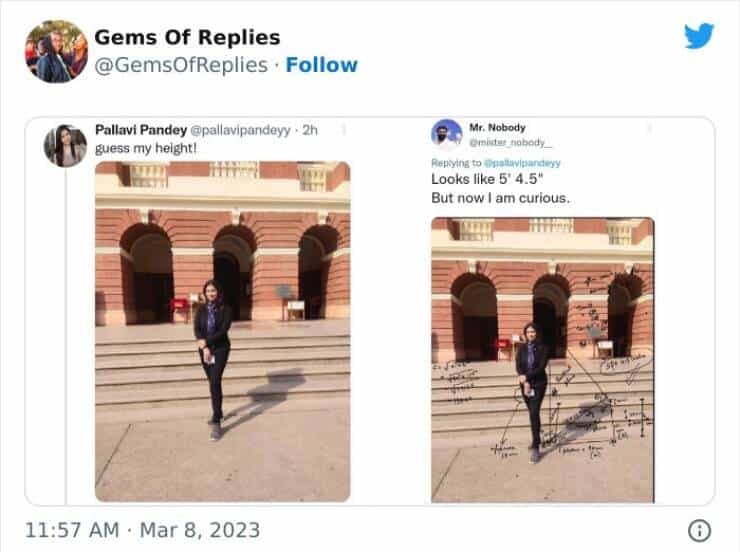Image resolution: width=740 pixels, height=552 pixels.
Task: Open the 11:57 AM · Mar 8, 2023 timestamp
Action: click(141, 530)
